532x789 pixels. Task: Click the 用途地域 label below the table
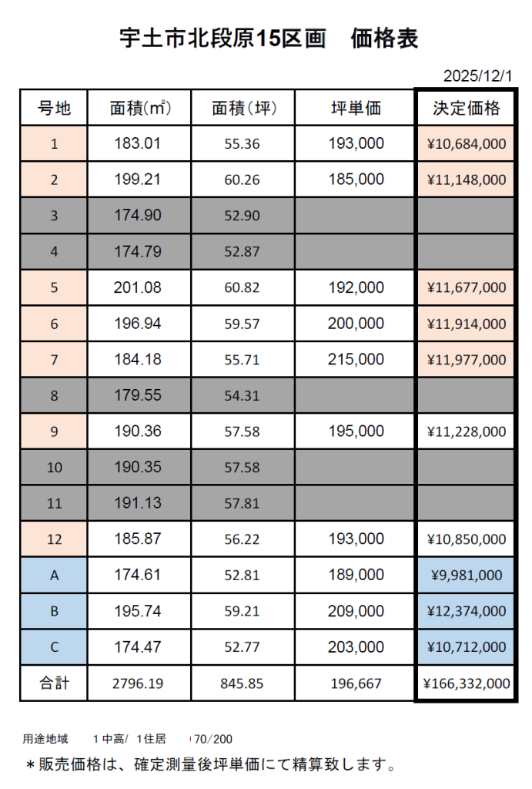tap(45, 739)
